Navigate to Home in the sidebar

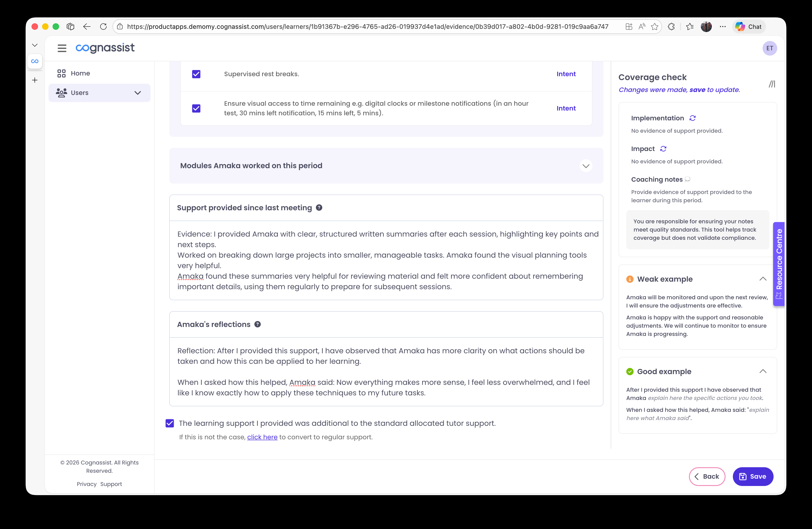click(81, 73)
